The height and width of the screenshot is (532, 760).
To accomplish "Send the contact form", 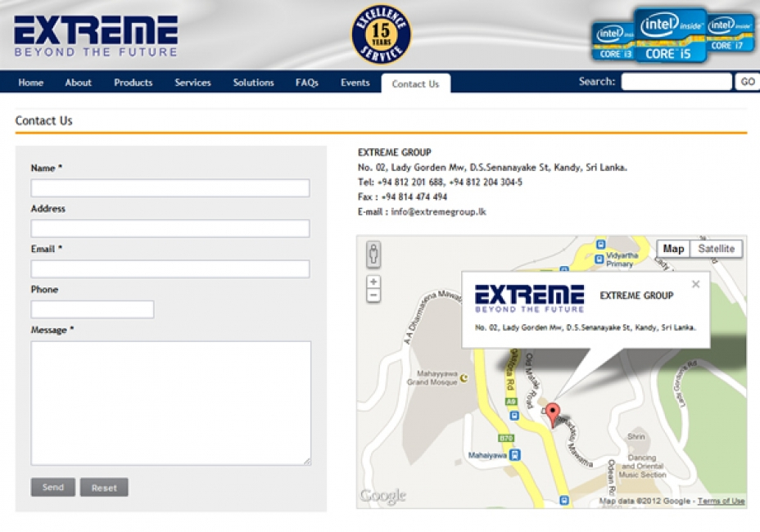I will (53, 488).
